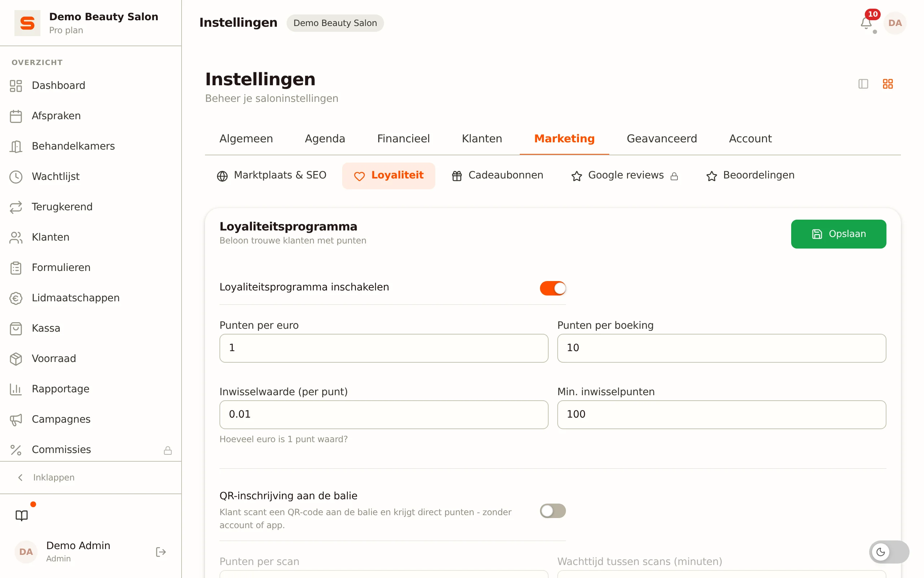Click the heart icon on Loyaliteit tab
Screen dimensions: 924x578
359,176
